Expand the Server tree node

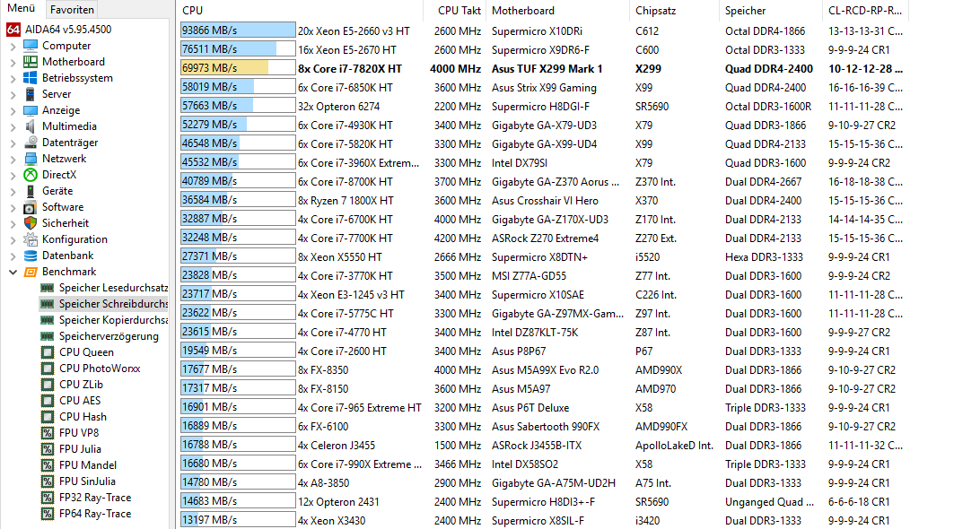click(13, 95)
